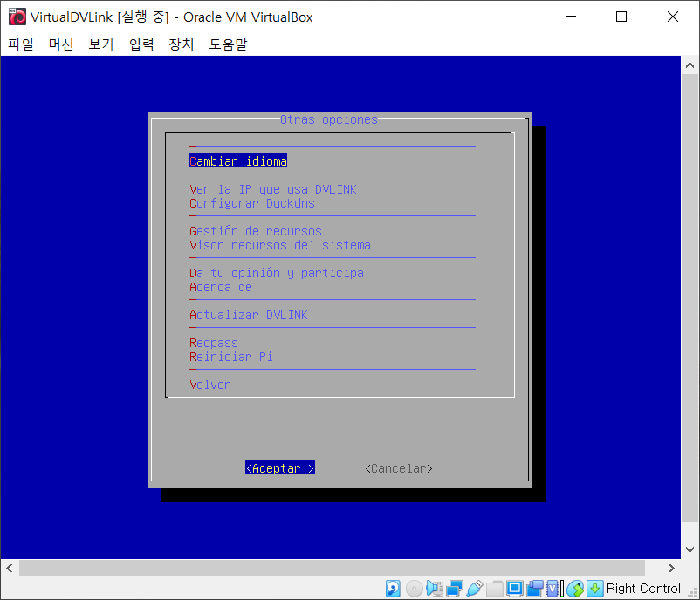Select Visor recursos del sistema
The width and height of the screenshot is (700, 600).
pyautogui.click(x=280, y=245)
